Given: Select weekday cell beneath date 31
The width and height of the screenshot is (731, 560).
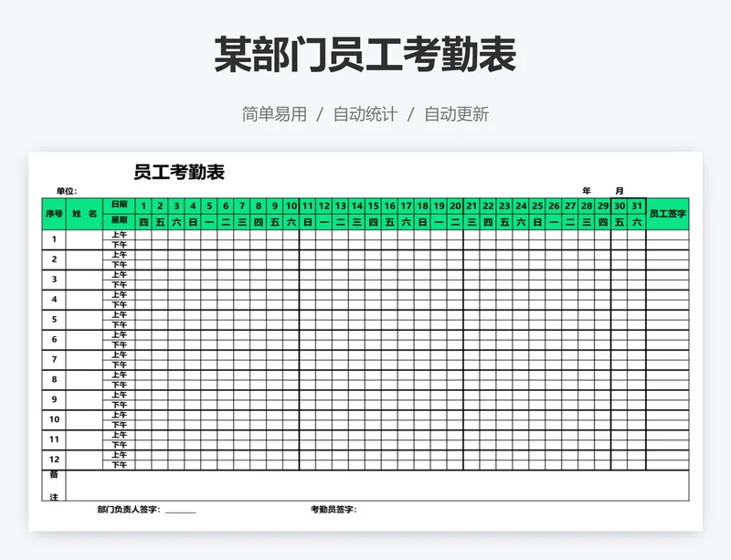Looking at the screenshot, I should coord(636,222).
